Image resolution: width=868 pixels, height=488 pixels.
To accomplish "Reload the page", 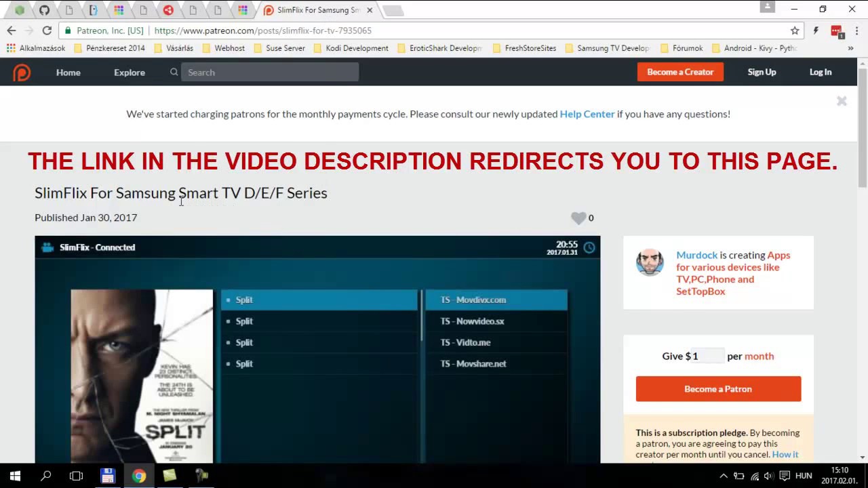I will [x=47, y=30].
